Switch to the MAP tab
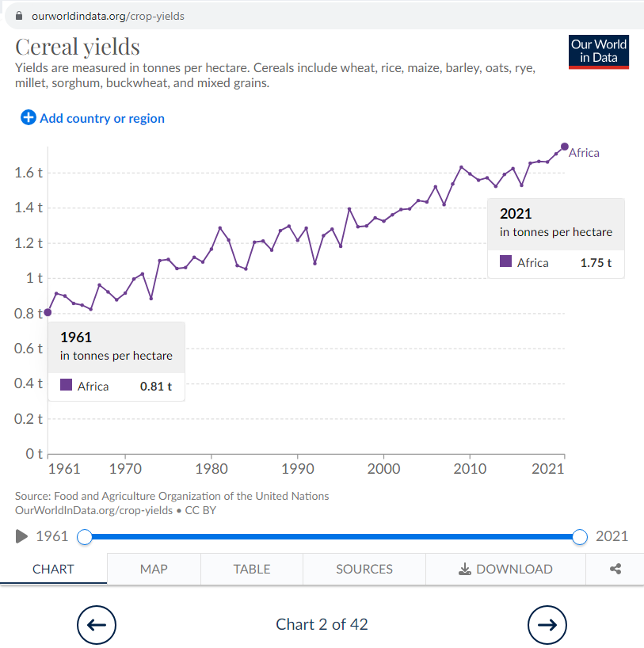The width and height of the screenshot is (644, 648). pos(154,569)
